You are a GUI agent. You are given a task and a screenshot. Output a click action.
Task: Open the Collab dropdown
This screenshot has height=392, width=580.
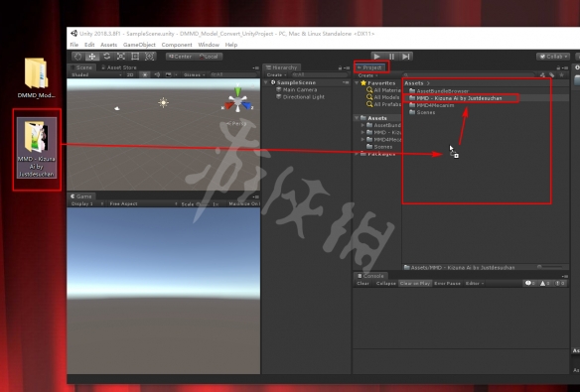coord(553,57)
